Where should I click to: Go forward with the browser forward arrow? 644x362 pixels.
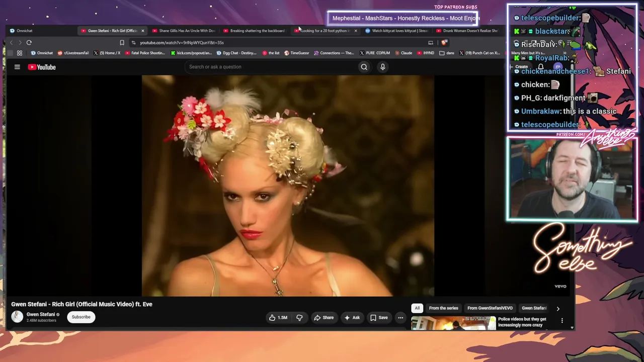[x=20, y=43]
